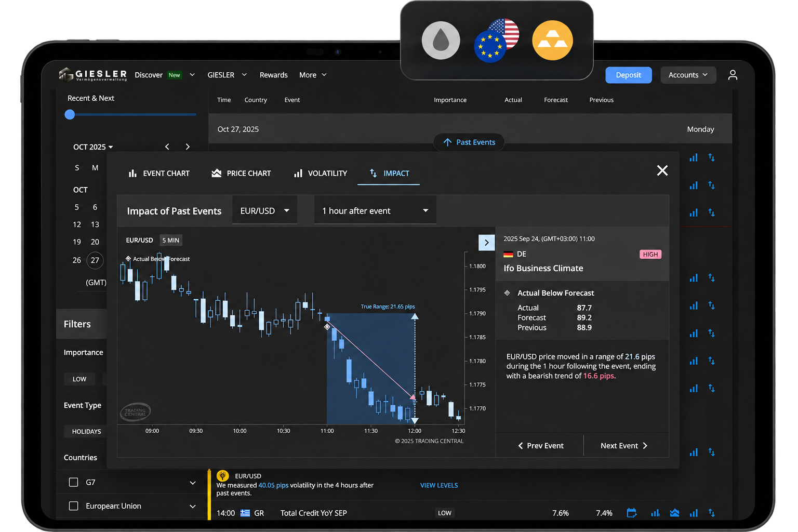This screenshot has height=532, width=798.
Task: Open the Discover menu
Action: 165,75
